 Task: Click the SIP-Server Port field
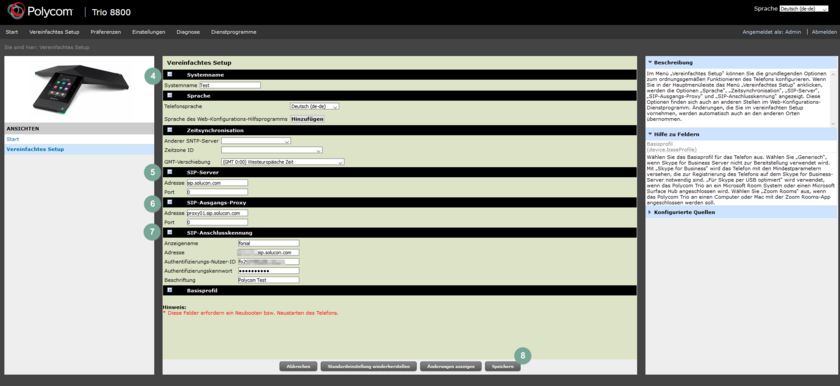217,192
